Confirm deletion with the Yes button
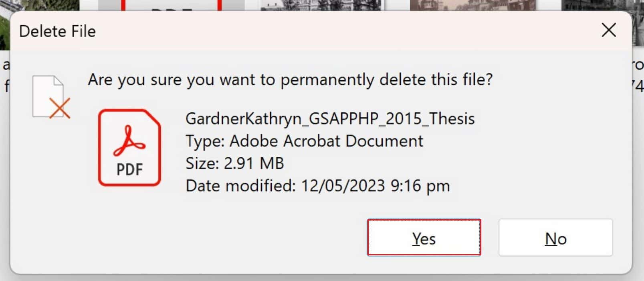Image resolution: width=644 pixels, height=281 pixels. tap(424, 237)
